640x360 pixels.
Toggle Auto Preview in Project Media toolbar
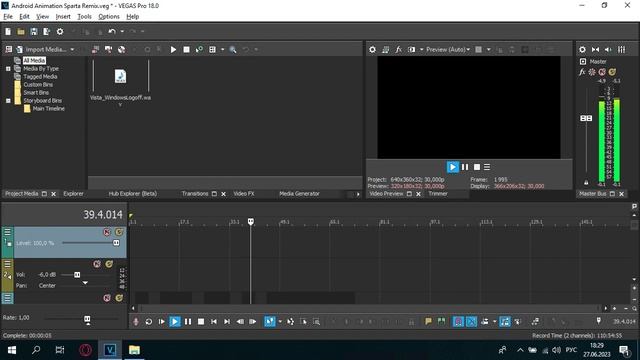tap(199, 49)
